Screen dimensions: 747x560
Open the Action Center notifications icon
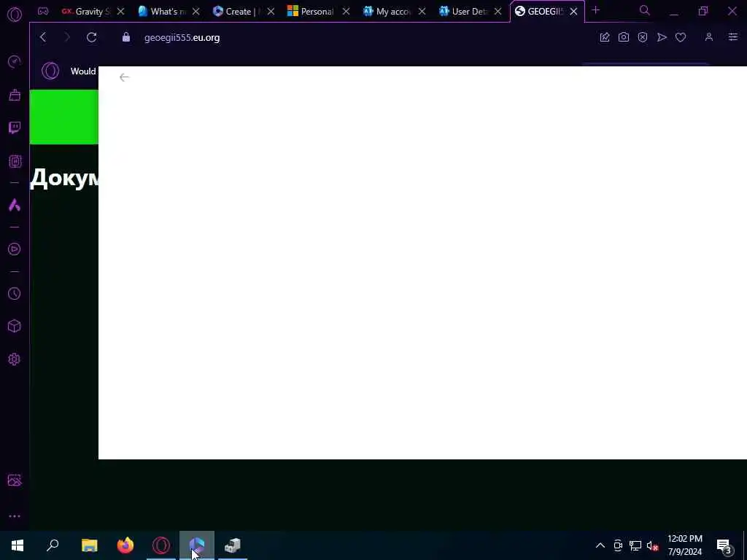click(x=724, y=545)
